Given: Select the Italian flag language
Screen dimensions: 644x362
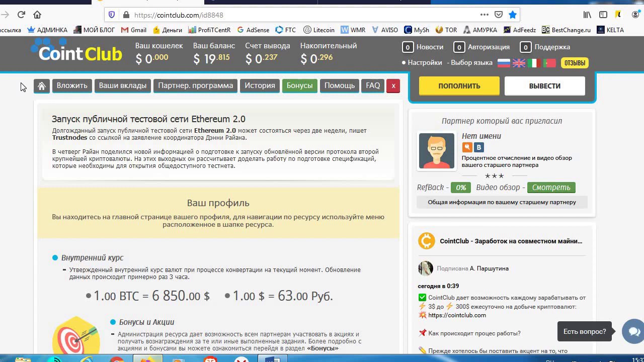Looking at the screenshot, I should click(x=534, y=63).
